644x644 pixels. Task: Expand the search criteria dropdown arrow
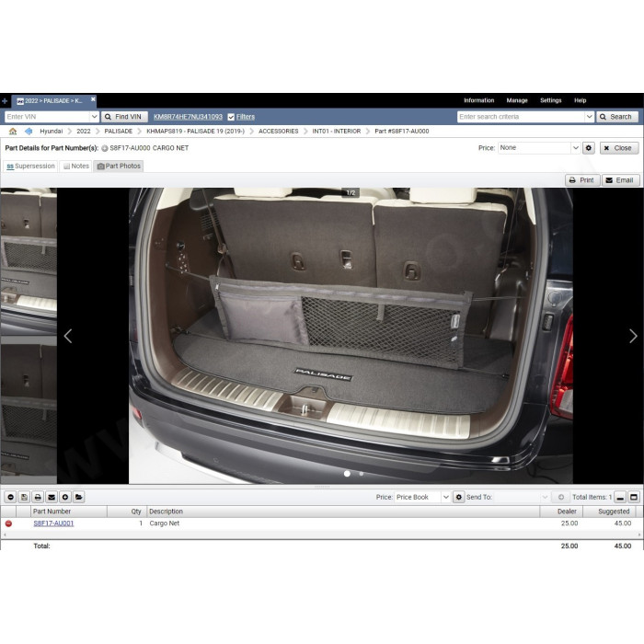(x=590, y=117)
